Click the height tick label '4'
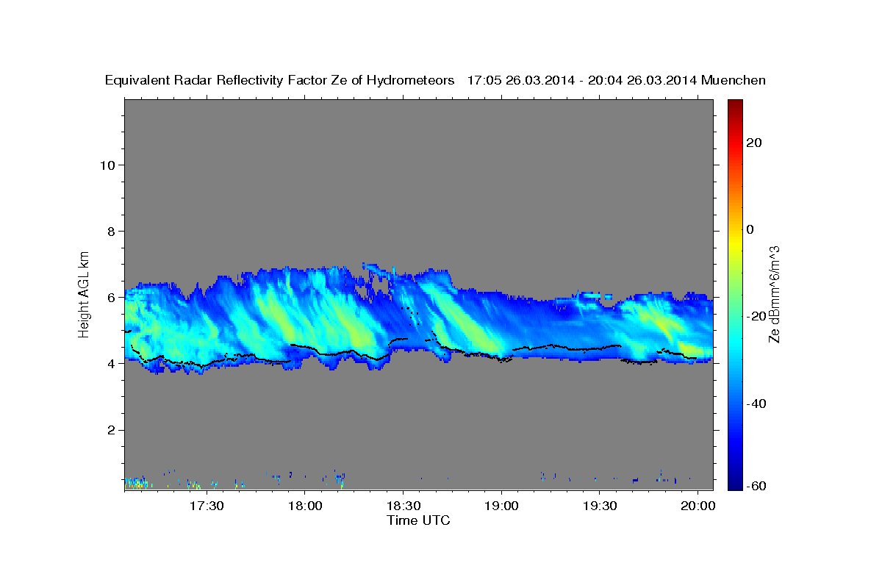Viewport: 882px width, 588px height. [110, 364]
